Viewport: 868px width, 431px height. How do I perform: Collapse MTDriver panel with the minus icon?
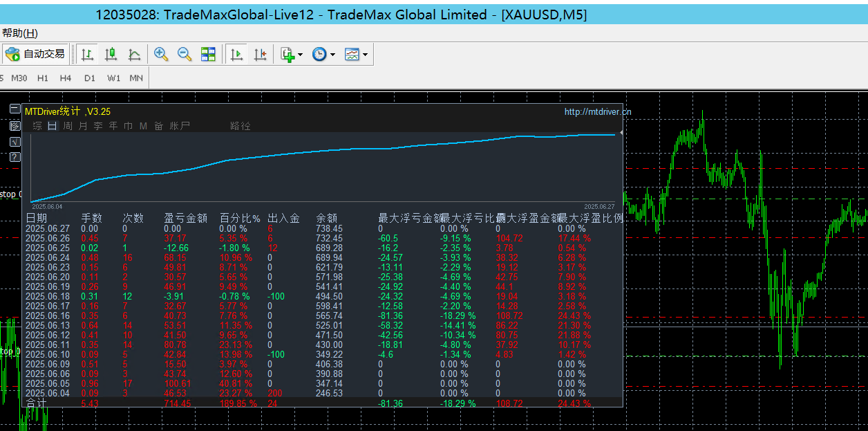pos(15,109)
